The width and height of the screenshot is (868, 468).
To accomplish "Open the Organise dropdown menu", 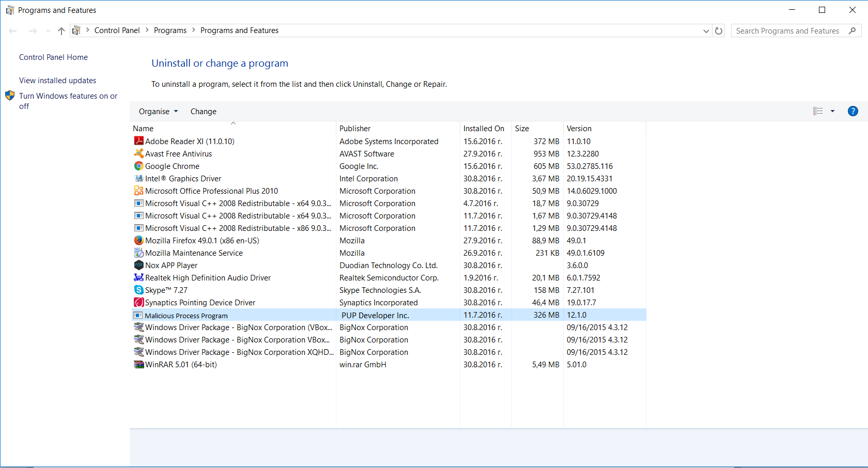I will coord(158,112).
